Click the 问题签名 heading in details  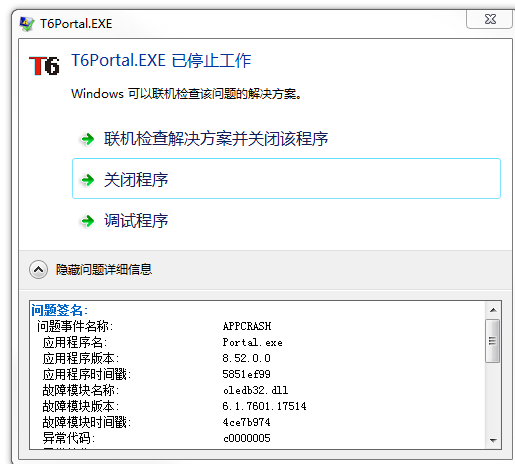tap(59, 310)
